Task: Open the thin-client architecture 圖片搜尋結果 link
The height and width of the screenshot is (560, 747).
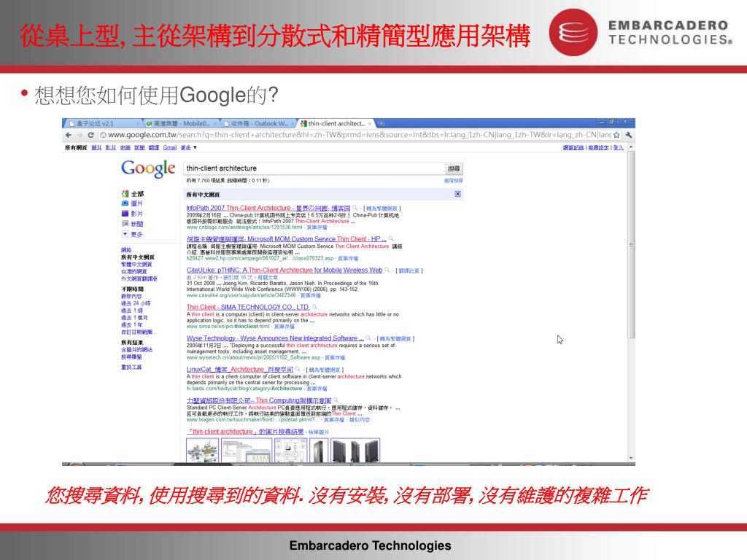Action: 245,432
